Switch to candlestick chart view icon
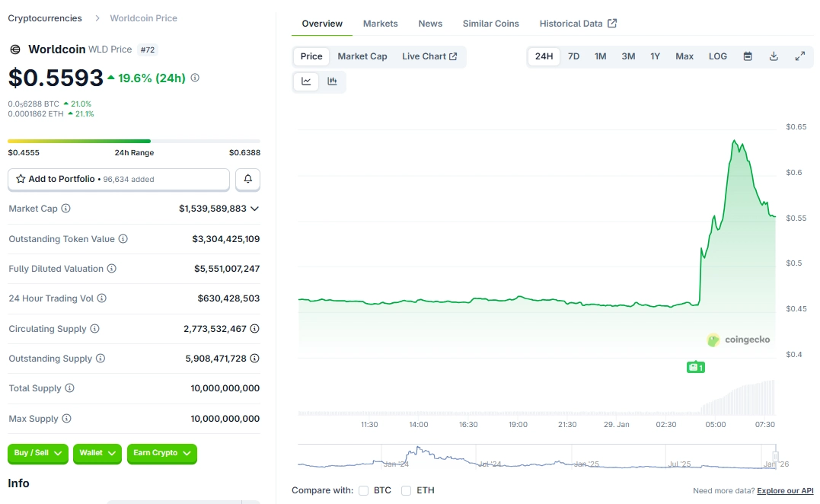The height and width of the screenshot is (504, 820). click(x=332, y=81)
